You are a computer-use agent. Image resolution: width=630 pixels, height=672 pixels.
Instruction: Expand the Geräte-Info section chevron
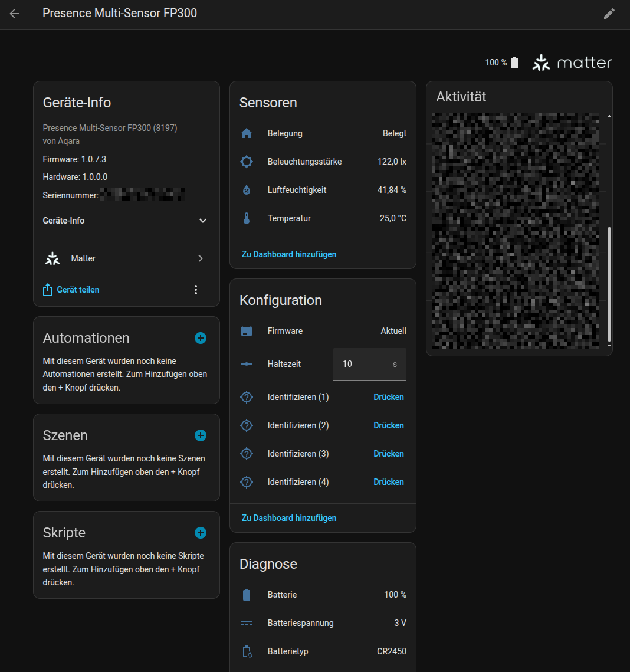202,220
